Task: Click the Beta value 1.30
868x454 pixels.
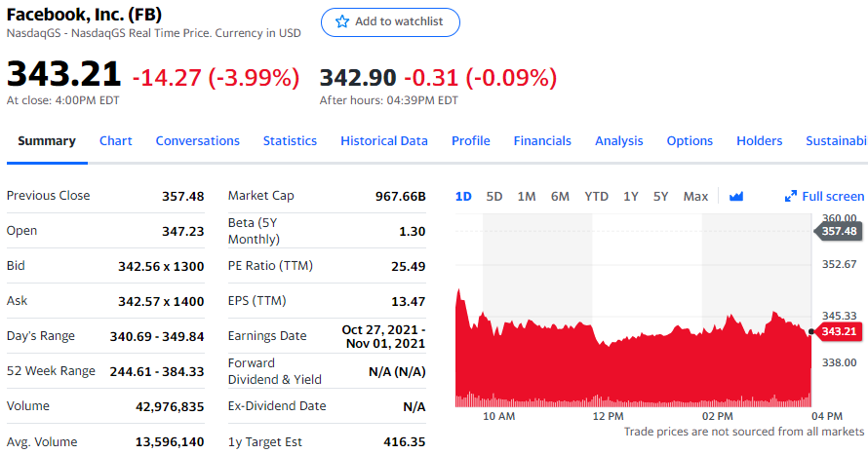Action: click(x=413, y=232)
